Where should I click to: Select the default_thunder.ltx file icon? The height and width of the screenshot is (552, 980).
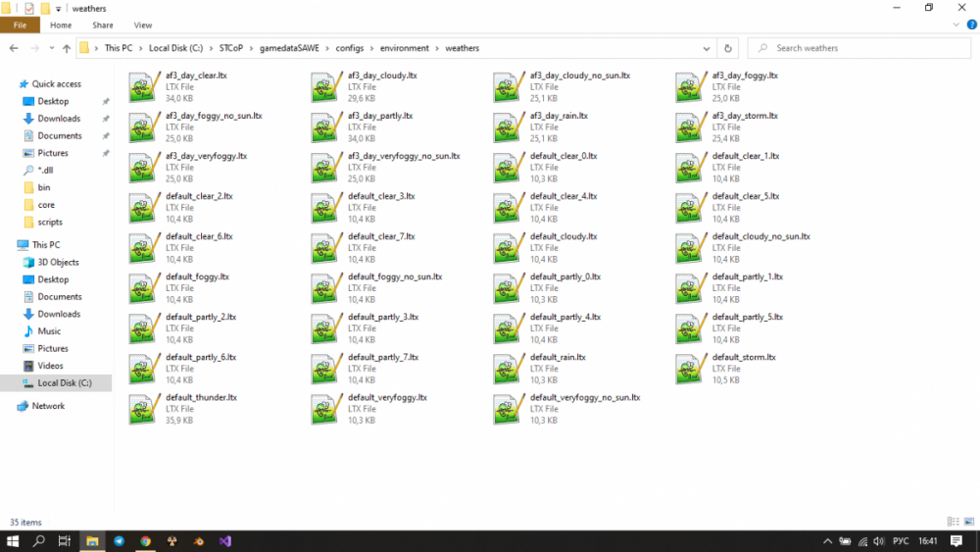(x=144, y=409)
